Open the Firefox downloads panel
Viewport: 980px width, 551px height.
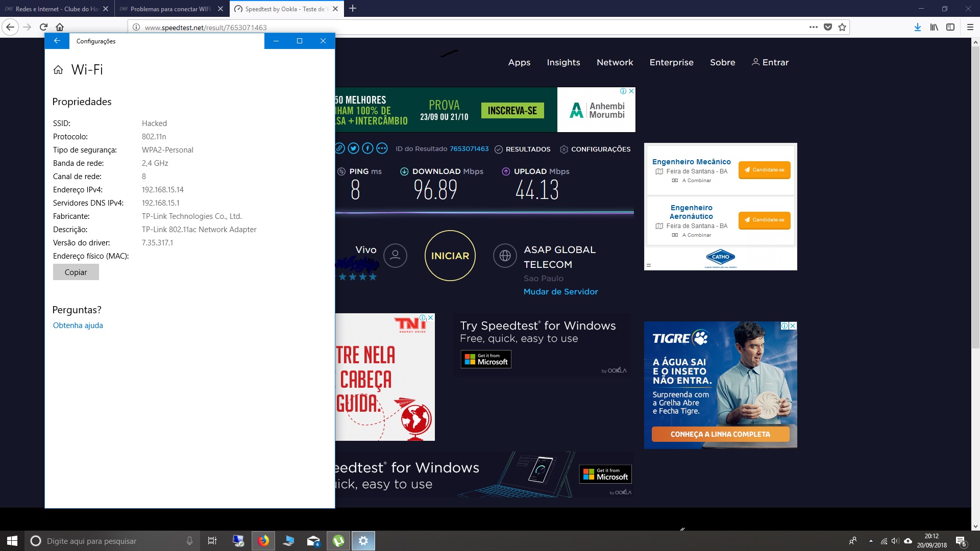point(918,27)
